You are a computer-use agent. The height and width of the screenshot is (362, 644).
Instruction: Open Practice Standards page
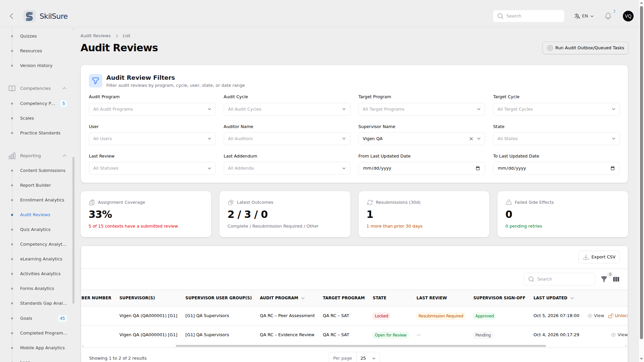[x=40, y=133]
